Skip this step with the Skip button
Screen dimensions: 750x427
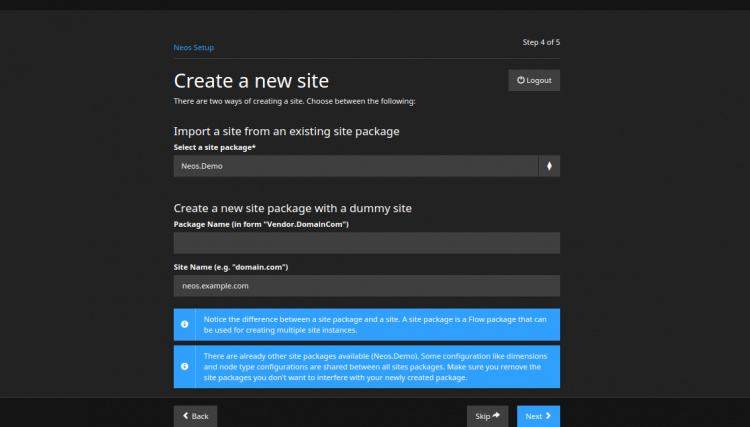[487, 416]
